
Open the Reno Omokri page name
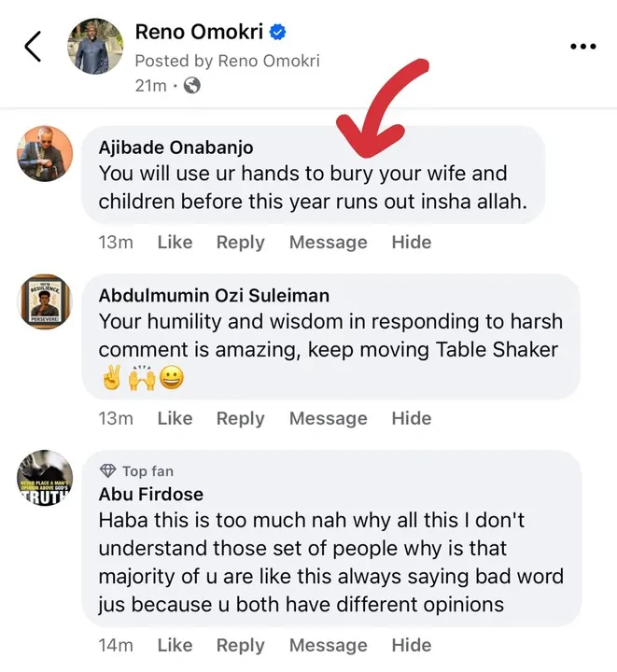click(198, 32)
